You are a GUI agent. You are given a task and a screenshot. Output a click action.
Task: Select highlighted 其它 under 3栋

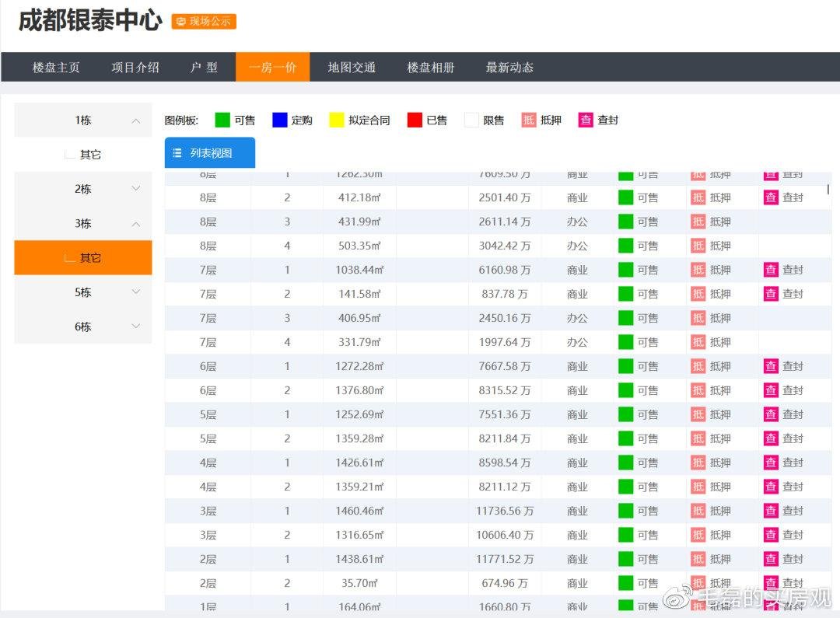(83, 257)
